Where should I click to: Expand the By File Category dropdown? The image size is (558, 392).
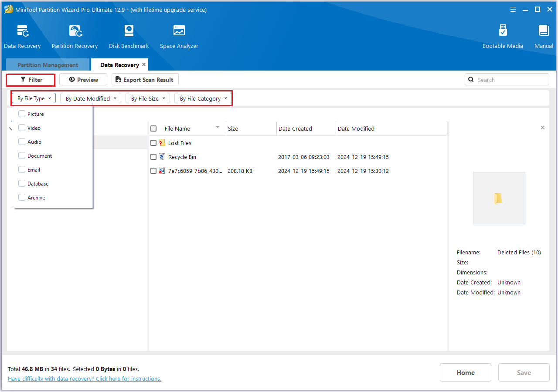(203, 98)
